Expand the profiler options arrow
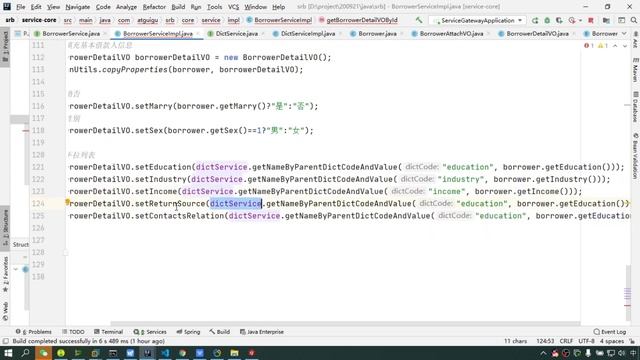The width and height of the screenshot is (640, 360). point(580,20)
